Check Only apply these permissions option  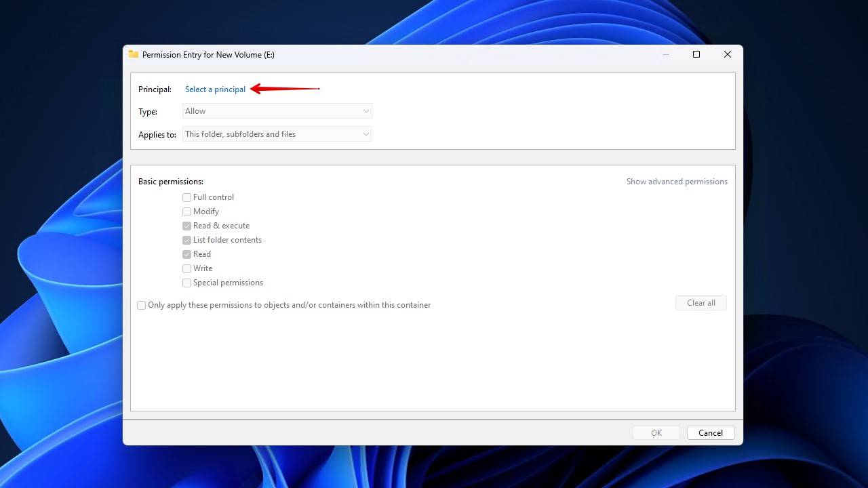coord(142,305)
